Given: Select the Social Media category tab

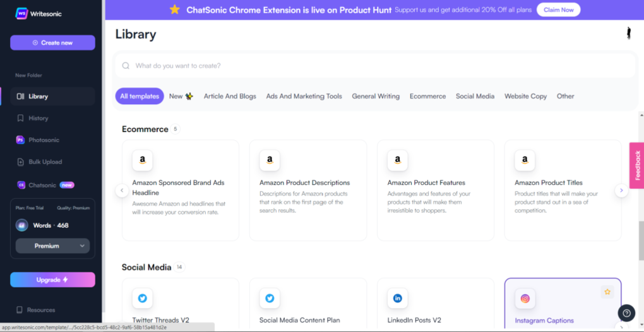Looking at the screenshot, I should click(475, 97).
